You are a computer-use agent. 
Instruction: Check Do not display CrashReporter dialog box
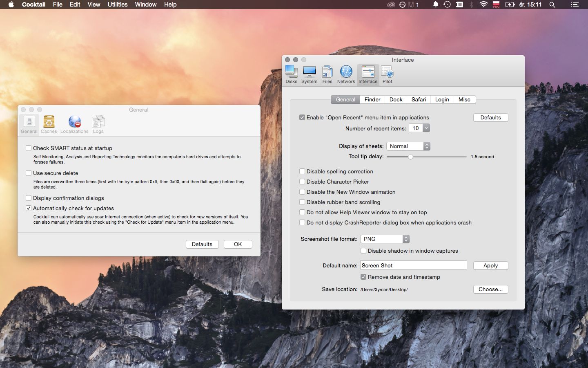tap(302, 222)
